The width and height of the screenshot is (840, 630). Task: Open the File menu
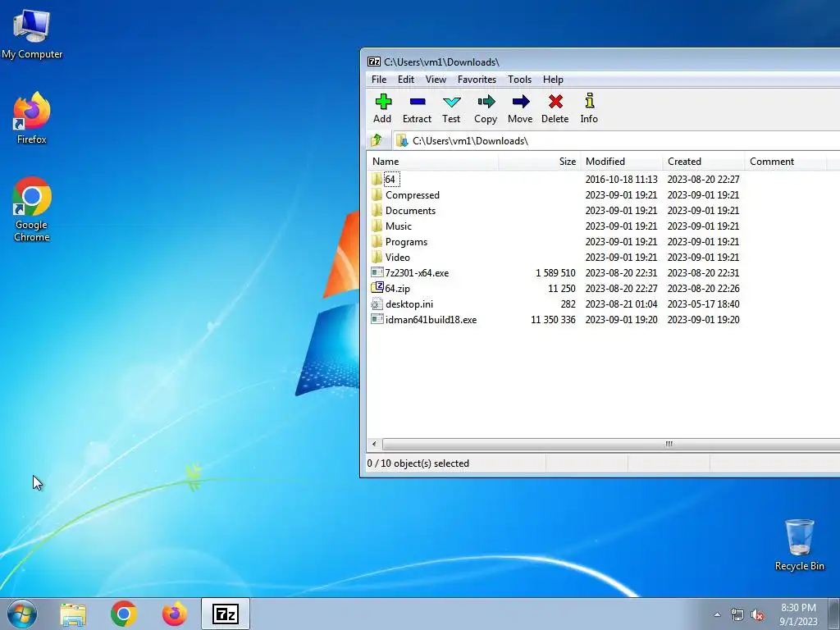coord(379,80)
